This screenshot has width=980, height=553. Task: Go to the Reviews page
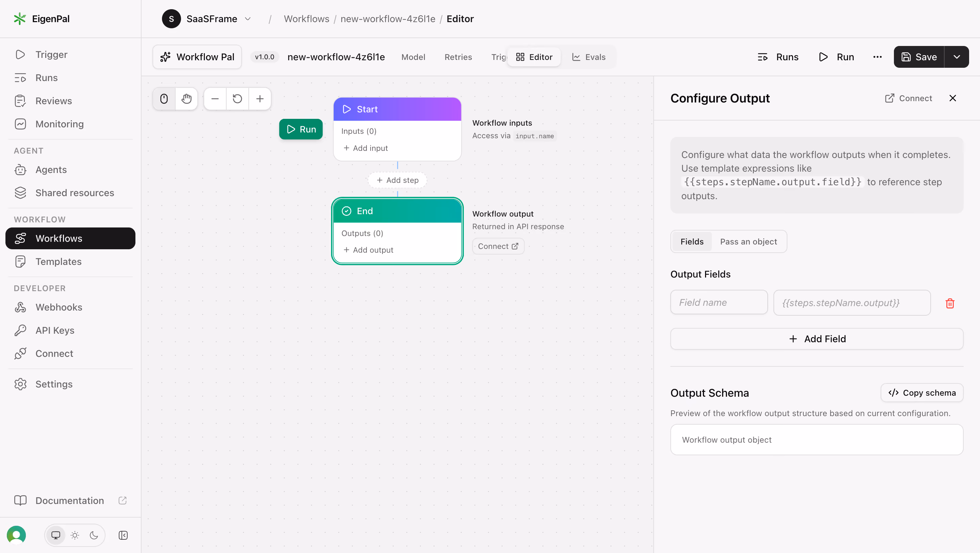[70, 101]
